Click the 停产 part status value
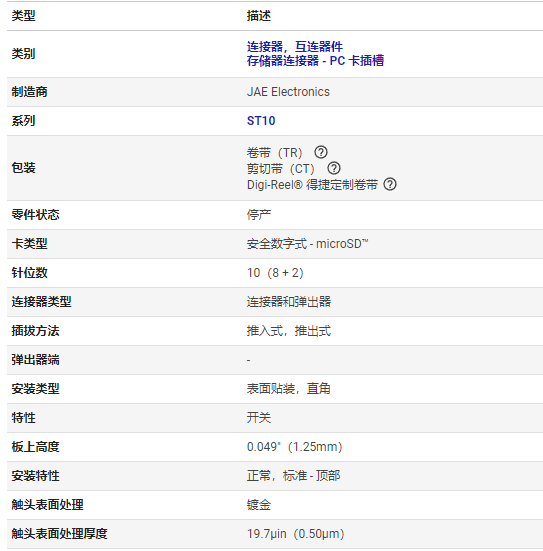The width and height of the screenshot is (543, 551). click(x=259, y=215)
